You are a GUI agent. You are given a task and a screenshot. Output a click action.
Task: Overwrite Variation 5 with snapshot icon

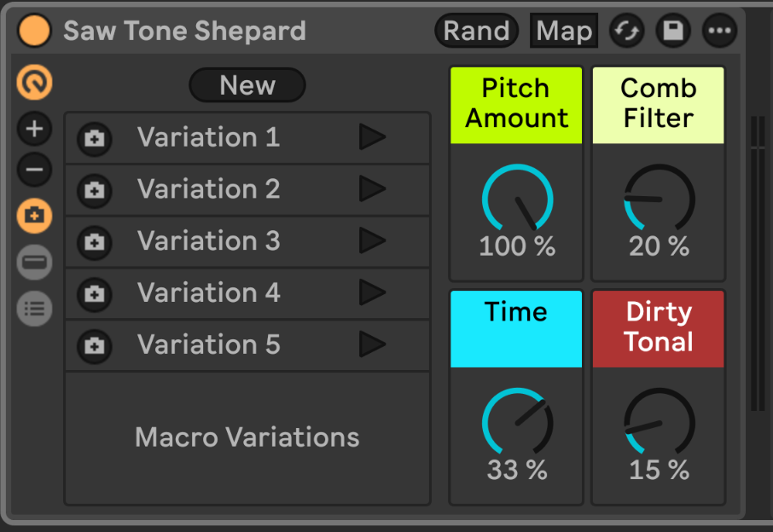tap(95, 345)
